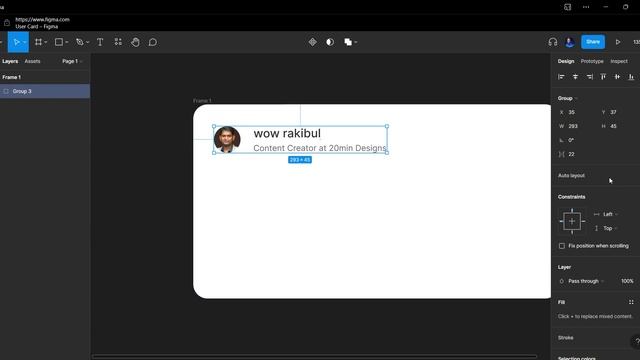Image resolution: width=640 pixels, height=360 pixels.
Task: Click the Auto layout section
Action: (571, 176)
